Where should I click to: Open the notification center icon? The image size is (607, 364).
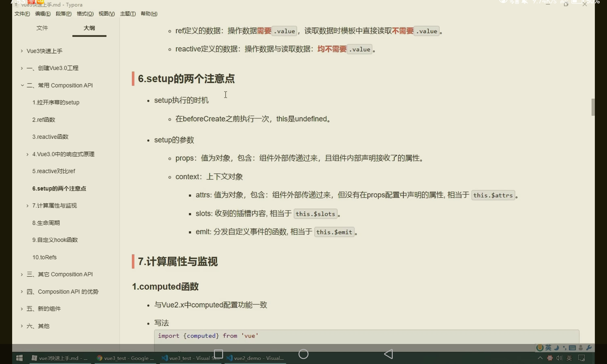click(x=582, y=358)
